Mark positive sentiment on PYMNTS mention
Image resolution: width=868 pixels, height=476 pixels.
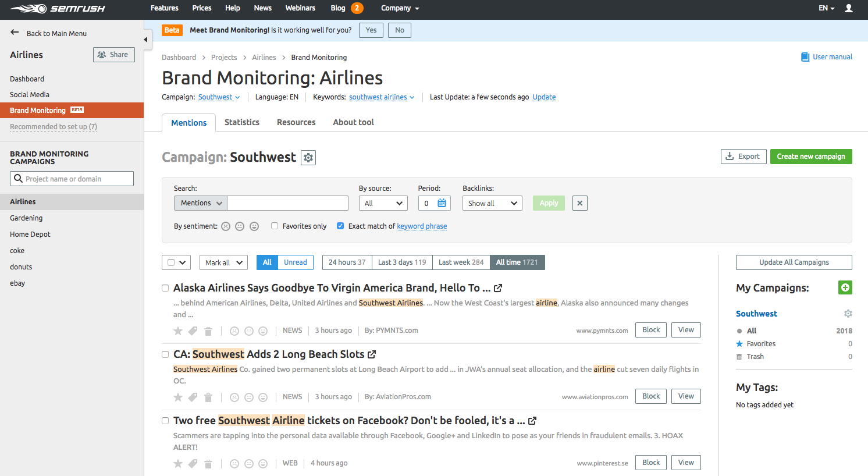point(263,331)
